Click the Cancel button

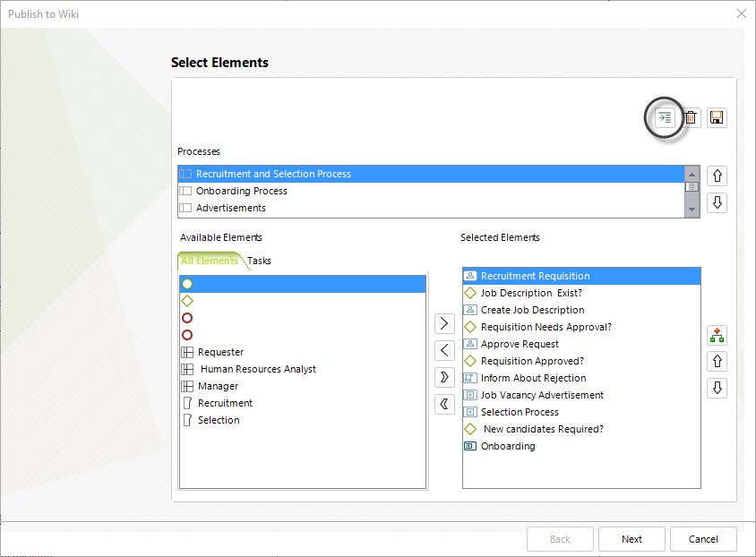click(703, 539)
